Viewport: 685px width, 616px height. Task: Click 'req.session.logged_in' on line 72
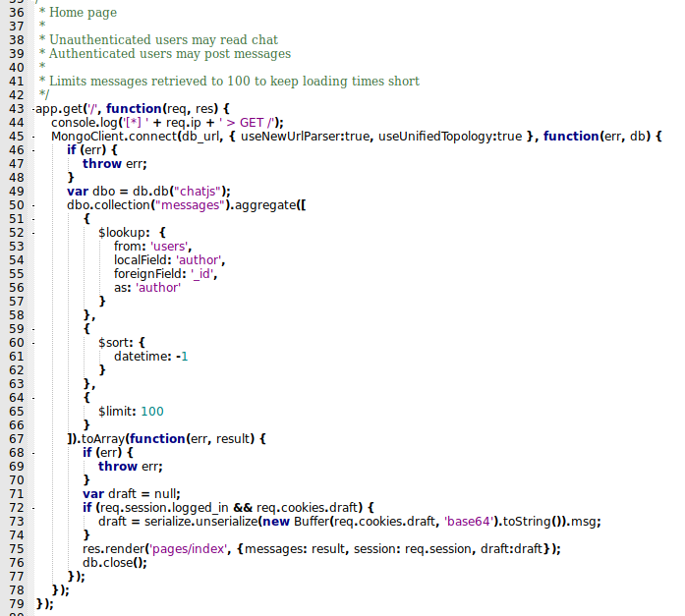tap(165, 508)
